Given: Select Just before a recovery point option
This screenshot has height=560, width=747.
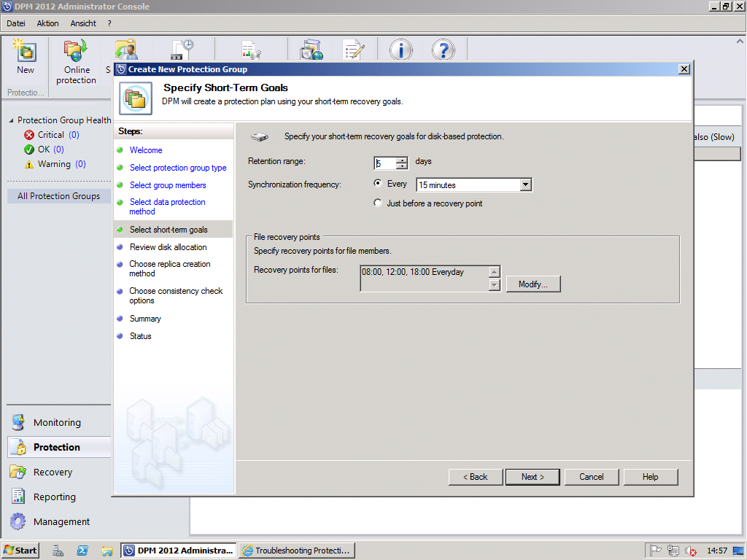Looking at the screenshot, I should click(378, 203).
